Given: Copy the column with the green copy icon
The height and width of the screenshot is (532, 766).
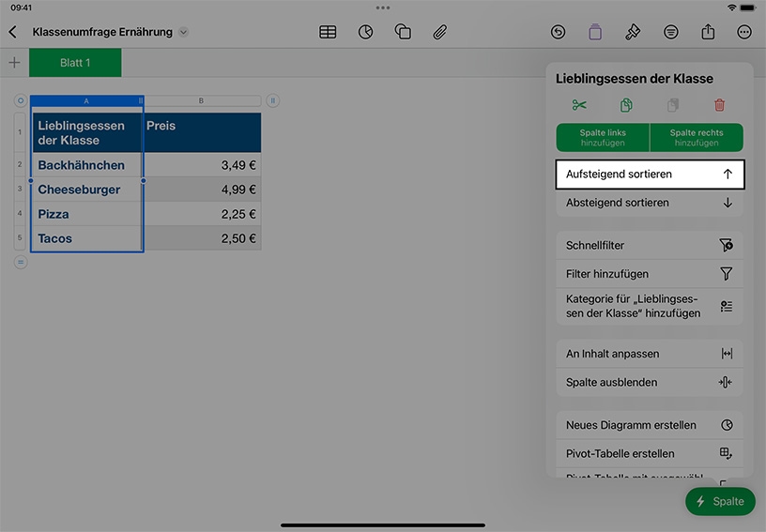Looking at the screenshot, I should [626, 105].
